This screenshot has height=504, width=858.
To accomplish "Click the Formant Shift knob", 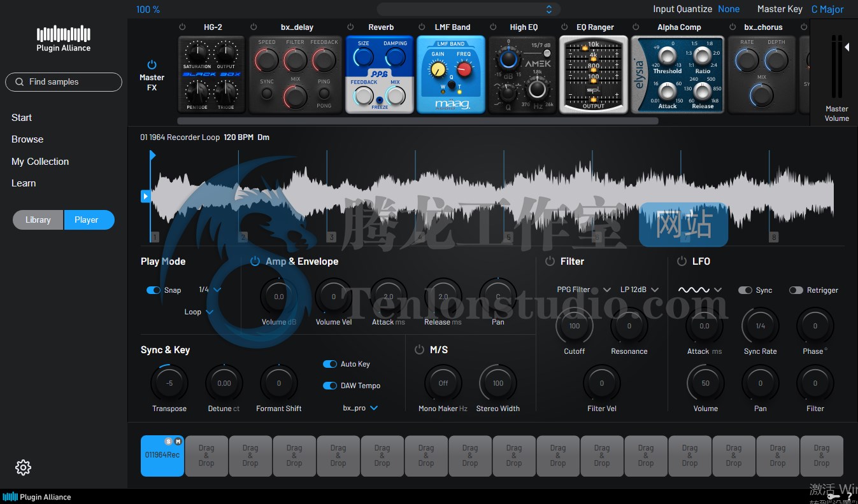I will (x=279, y=383).
